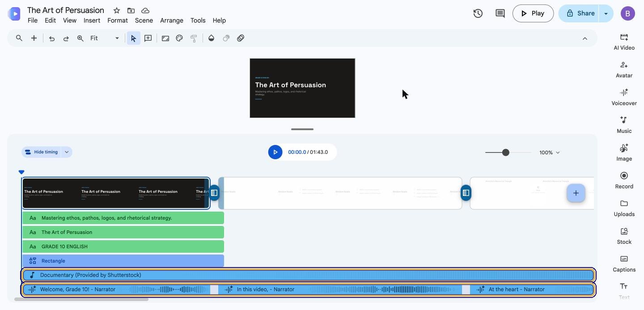Expand the Share options dropdown arrow
The height and width of the screenshot is (310, 644).
pyautogui.click(x=606, y=13)
